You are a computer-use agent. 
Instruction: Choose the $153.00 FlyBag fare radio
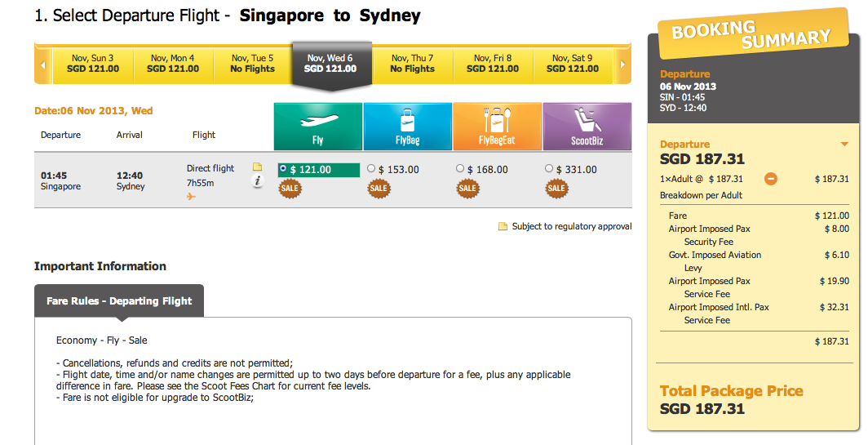[x=371, y=168]
